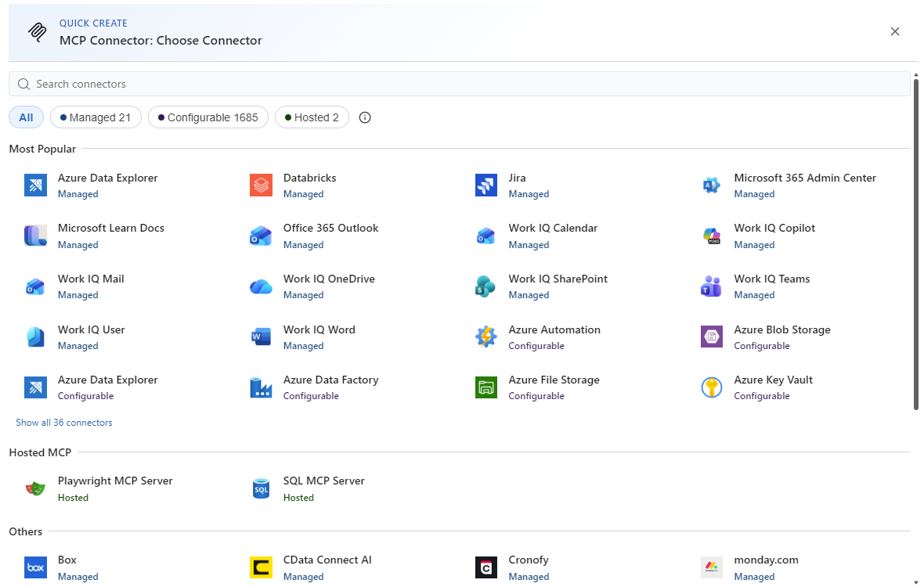Image resolution: width=924 pixels, height=587 pixels.
Task: Click the Azure Key Vault key icon
Action: 711,388
